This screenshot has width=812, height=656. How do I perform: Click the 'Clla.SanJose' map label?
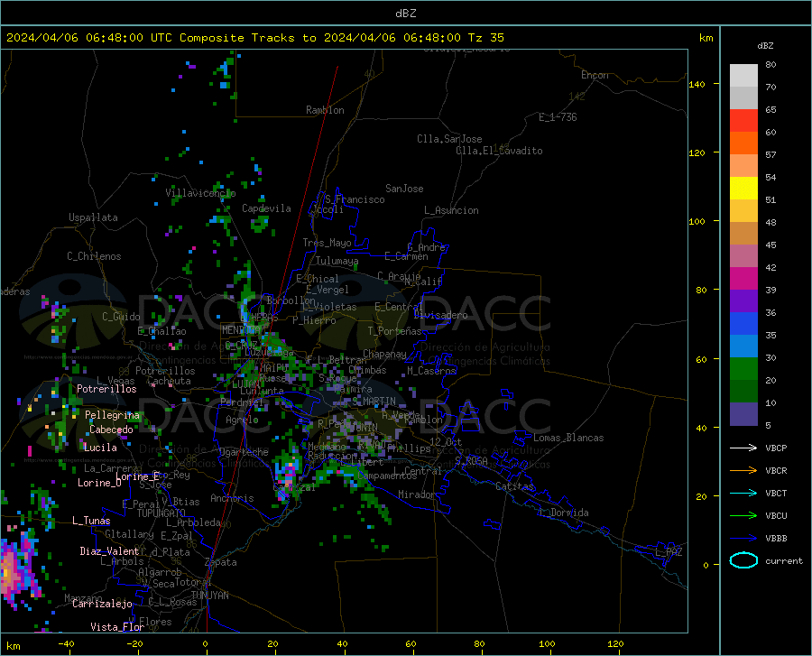449,139
